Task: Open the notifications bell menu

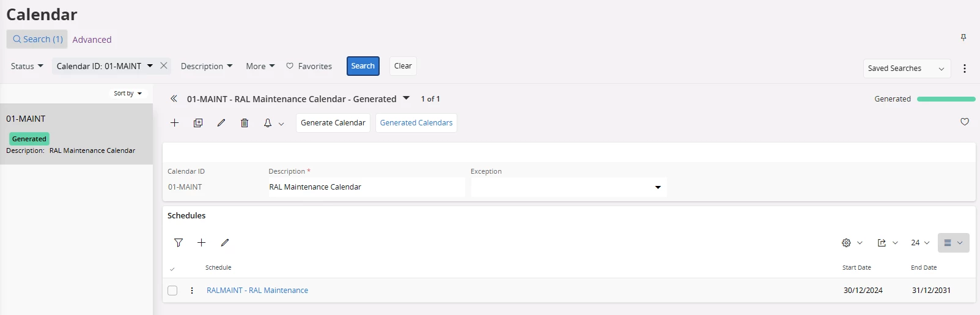Action: click(x=273, y=123)
